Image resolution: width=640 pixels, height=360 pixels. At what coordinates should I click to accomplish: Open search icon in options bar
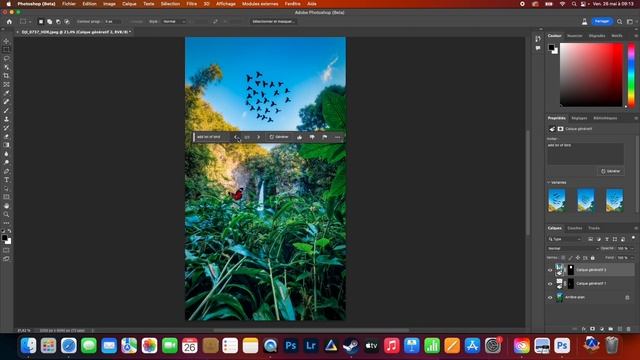[x=620, y=22]
